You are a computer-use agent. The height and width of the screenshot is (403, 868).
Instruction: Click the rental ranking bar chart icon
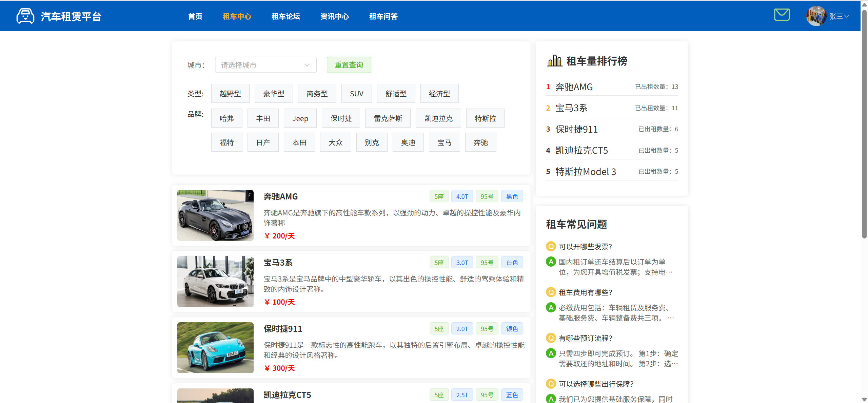click(x=554, y=61)
